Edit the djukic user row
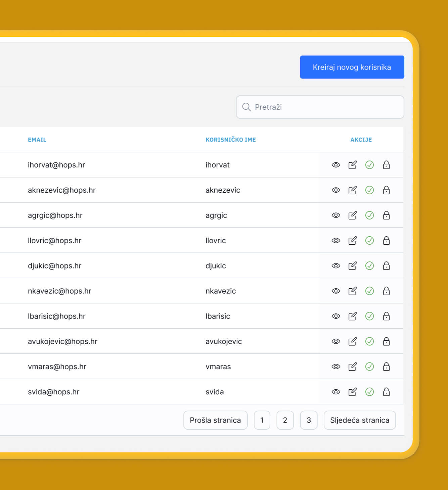The width and height of the screenshot is (448, 490). pos(353,266)
